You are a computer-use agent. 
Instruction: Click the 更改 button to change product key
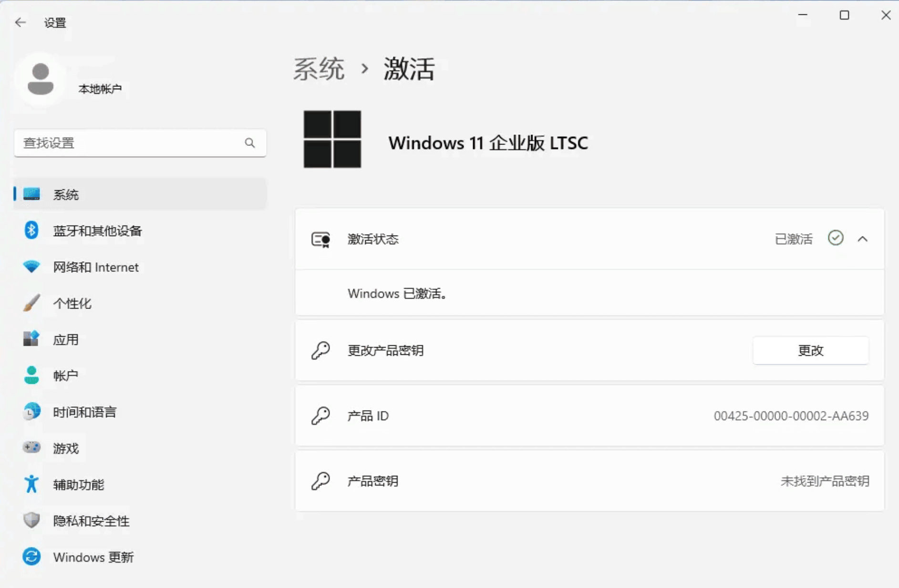pyautogui.click(x=811, y=350)
